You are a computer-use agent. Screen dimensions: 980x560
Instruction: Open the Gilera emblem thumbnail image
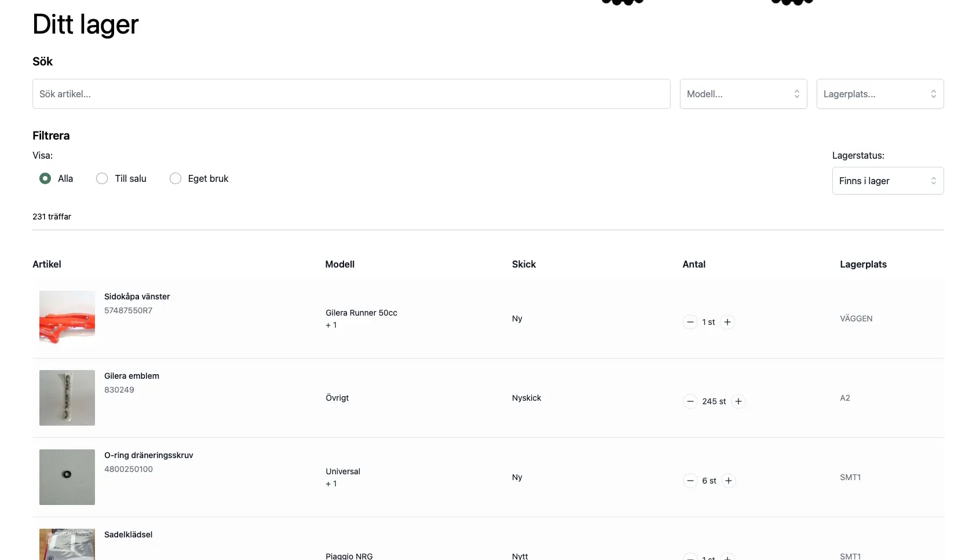pyautogui.click(x=67, y=398)
